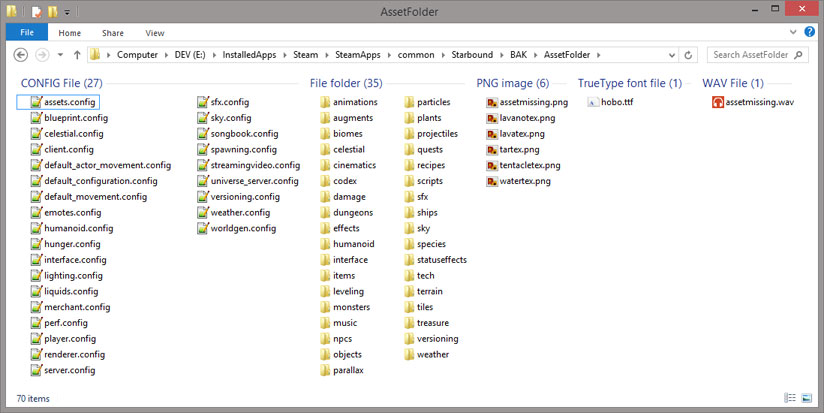Select the humanoid folder name

point(354,244)
